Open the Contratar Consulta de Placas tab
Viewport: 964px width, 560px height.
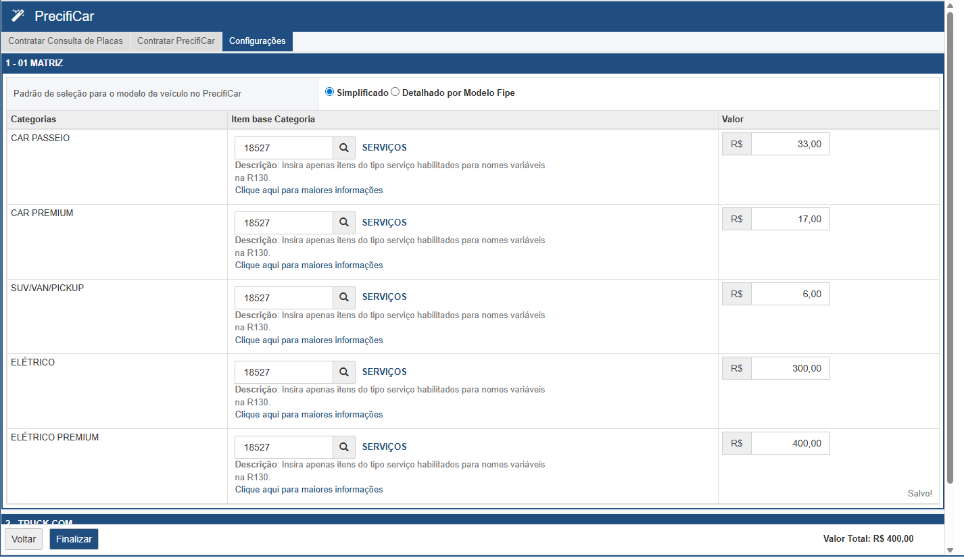[x=66, y=41]
